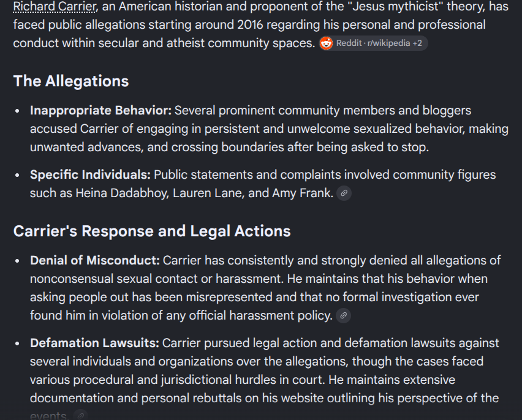The width and height of the screenshot is (522, 420).
Task: Click The Allegations heading
Action: click(x=71, y=81)
